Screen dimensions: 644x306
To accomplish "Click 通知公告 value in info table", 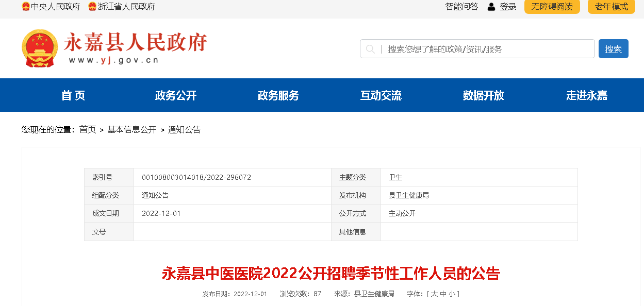I will pyautogui.click(x=155, y=195).
